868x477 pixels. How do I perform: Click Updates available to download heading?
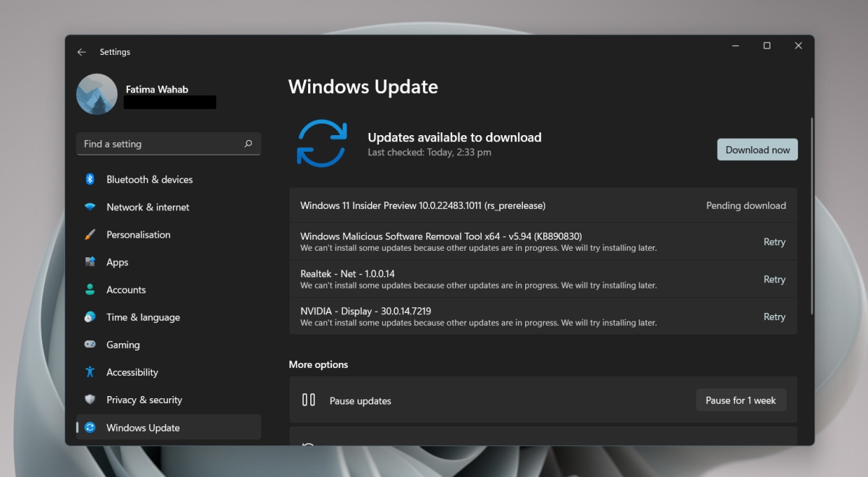(x=454, y=137)
